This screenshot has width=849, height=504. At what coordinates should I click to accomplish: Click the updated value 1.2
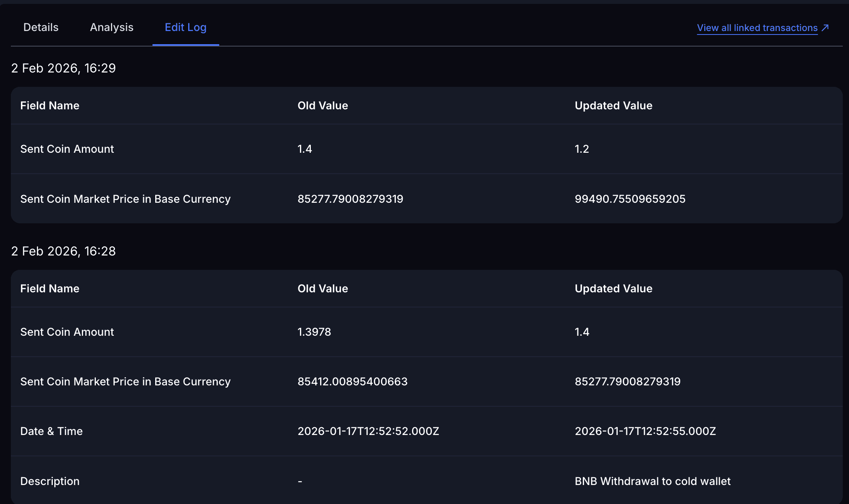tap(582, 149)
